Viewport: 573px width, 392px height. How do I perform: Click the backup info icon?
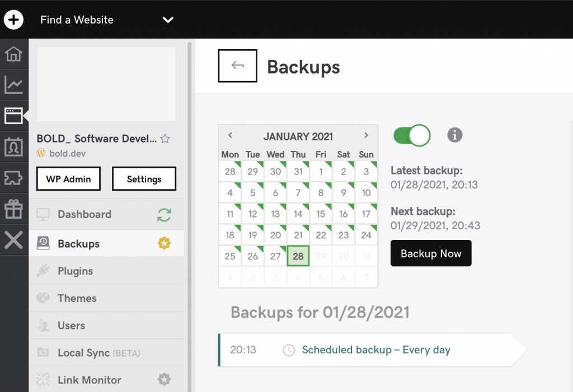click(x=454, y=135)
